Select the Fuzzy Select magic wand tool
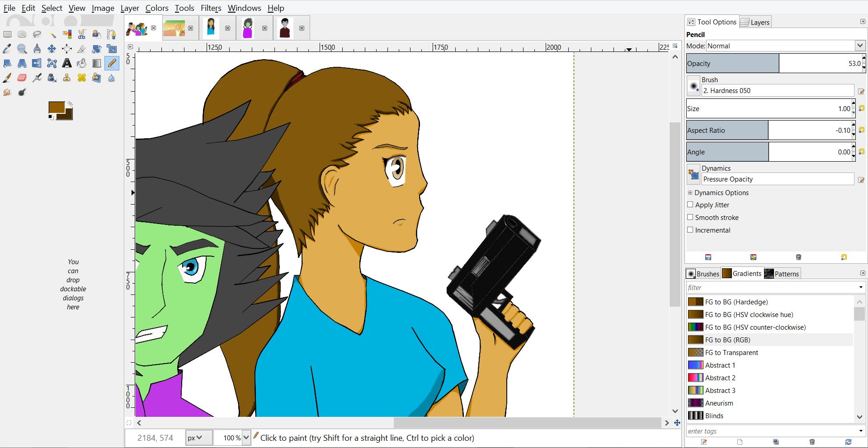Viewport: 868px width, 448px height. pos(52,34)
